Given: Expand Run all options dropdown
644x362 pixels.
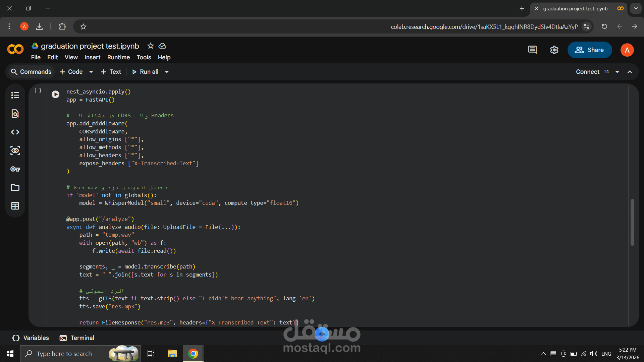Looking at the screenshot, I should (167, 72).
